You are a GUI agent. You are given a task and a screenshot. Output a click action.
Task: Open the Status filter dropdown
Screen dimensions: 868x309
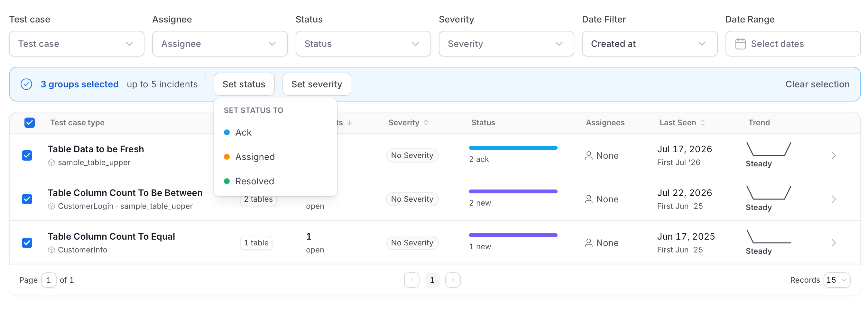point(363,44)
